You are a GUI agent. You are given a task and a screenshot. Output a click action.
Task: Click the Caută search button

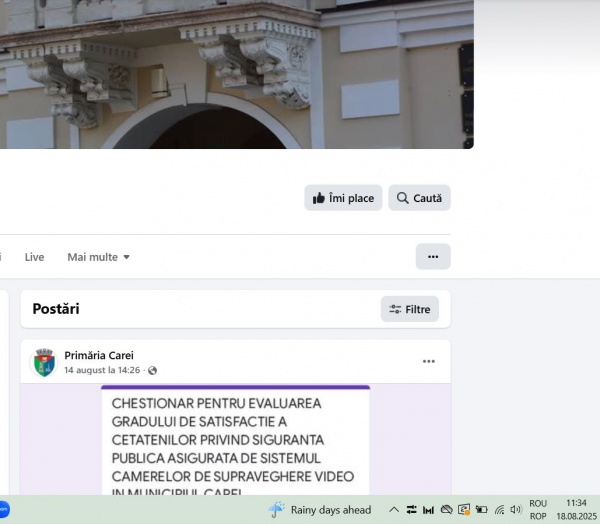point(419,198)
